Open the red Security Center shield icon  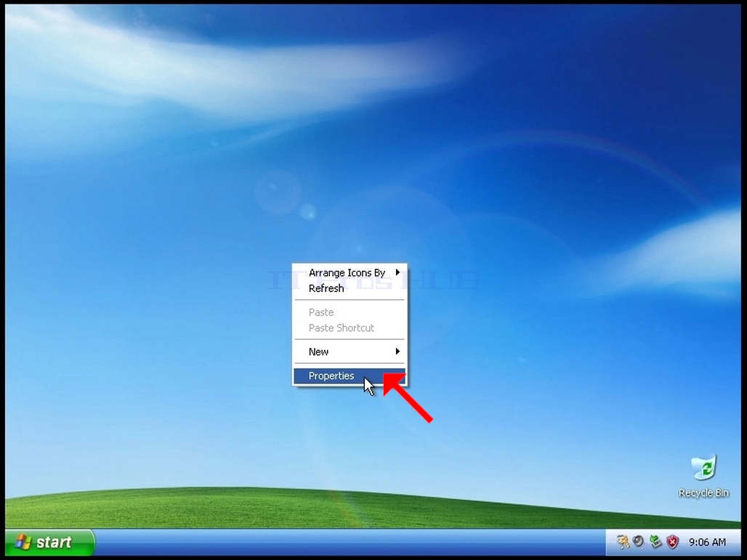[x=672, y=541]
